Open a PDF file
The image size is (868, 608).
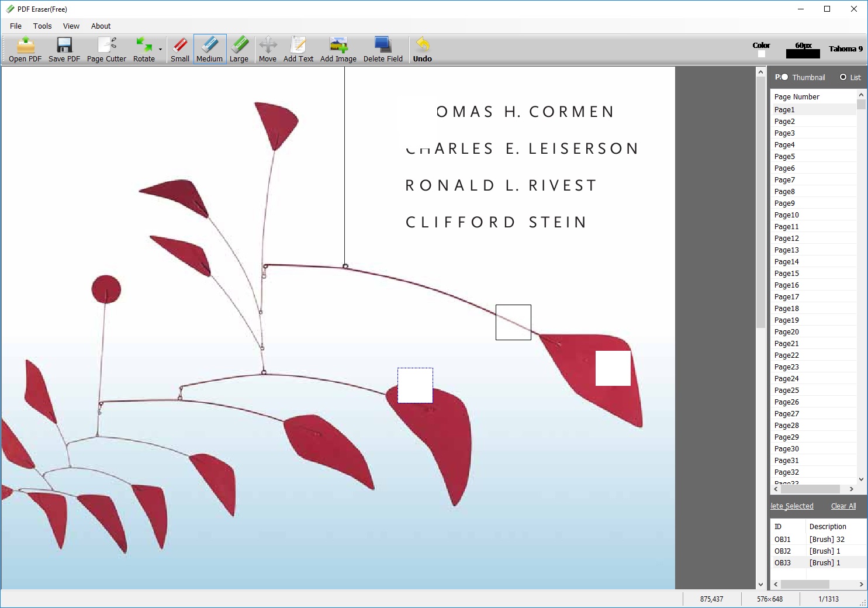(24, 49)
